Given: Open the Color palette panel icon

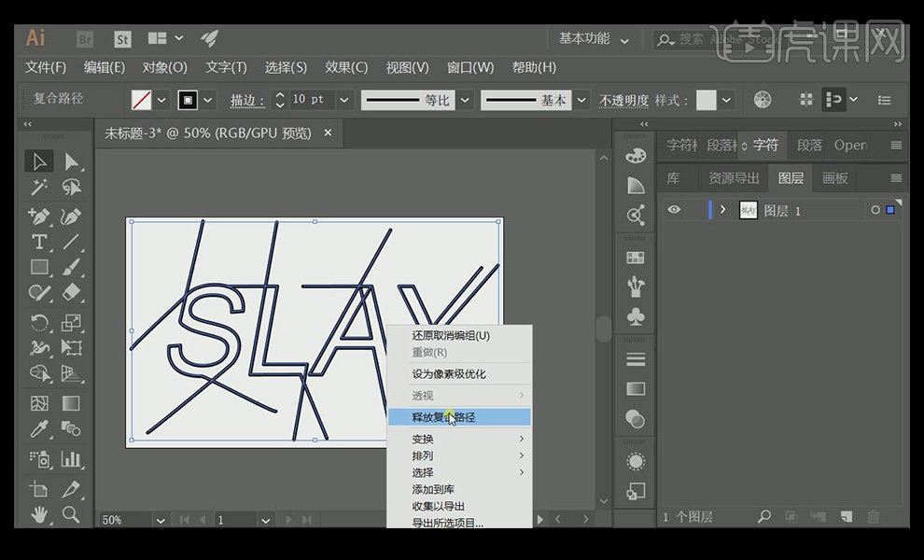Looking at the screenshot, I should point(636,155).
